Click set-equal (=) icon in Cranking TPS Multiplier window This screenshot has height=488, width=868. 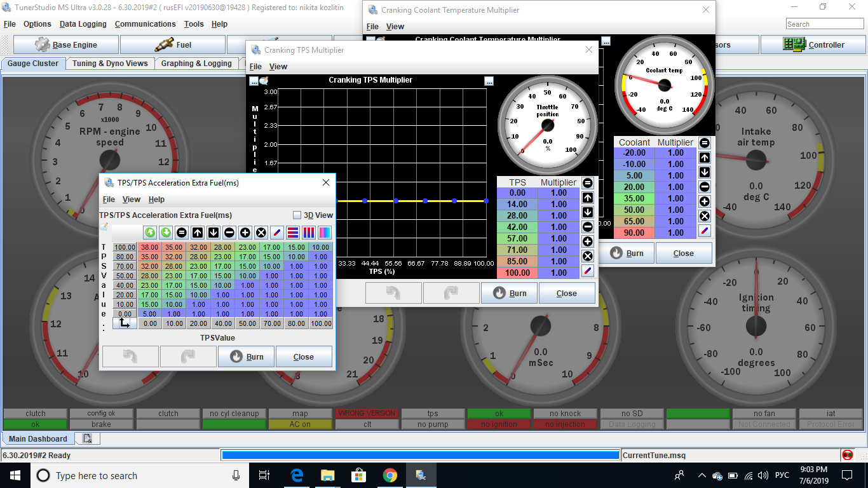tap(588, 183)
